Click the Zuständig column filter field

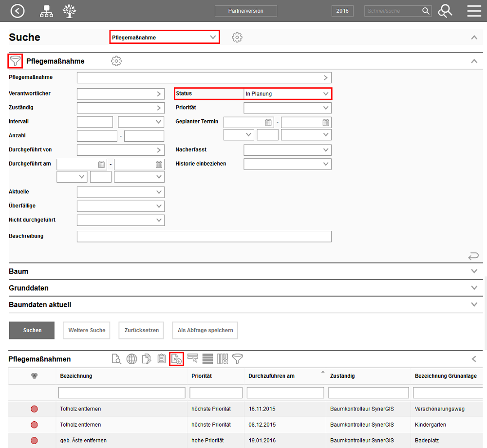point(368,393)
